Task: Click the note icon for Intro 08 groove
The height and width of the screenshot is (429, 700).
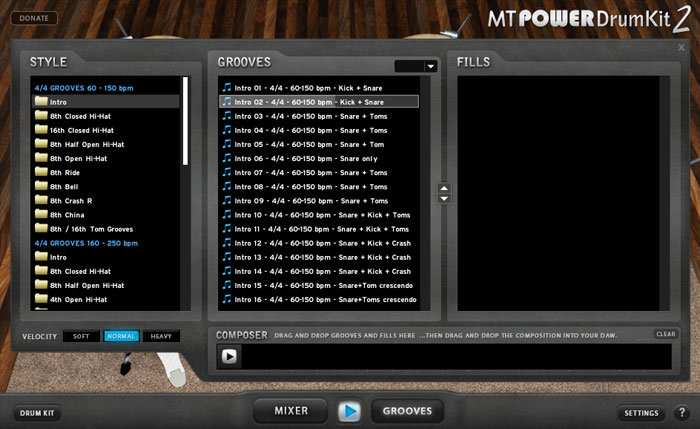Action: click(x=227, y=186)
